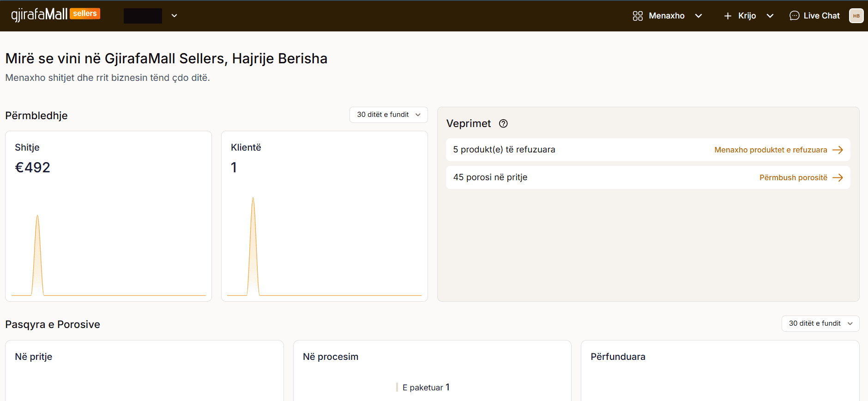
Task: Click the 'Në pritje' card title
Action: (33, 357)
